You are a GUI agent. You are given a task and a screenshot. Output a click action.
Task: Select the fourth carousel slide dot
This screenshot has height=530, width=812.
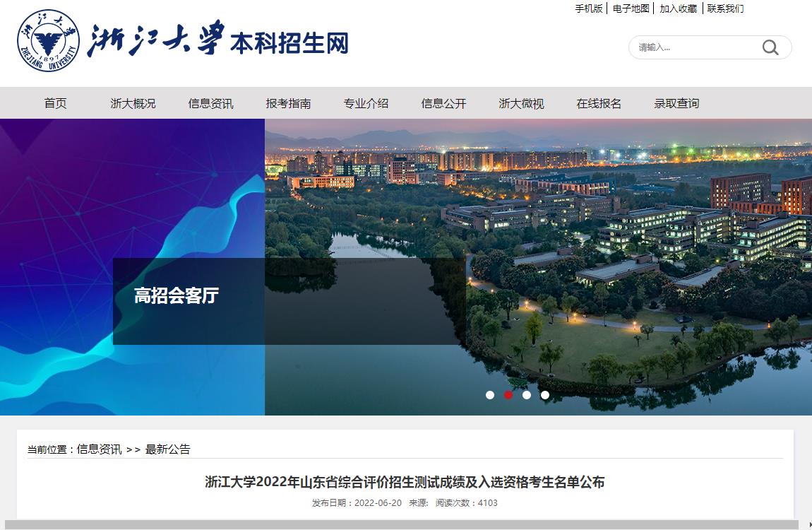[545, 395]
